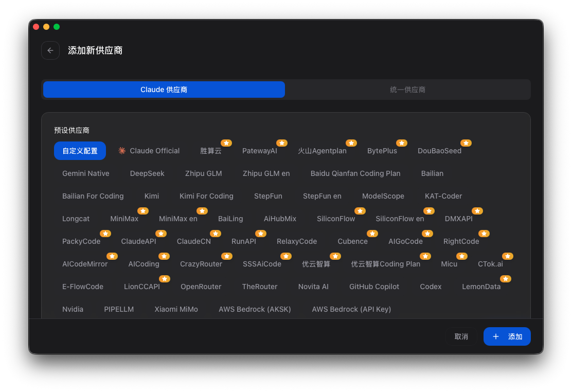Select the Micu provider

click(x=449, y=264)
